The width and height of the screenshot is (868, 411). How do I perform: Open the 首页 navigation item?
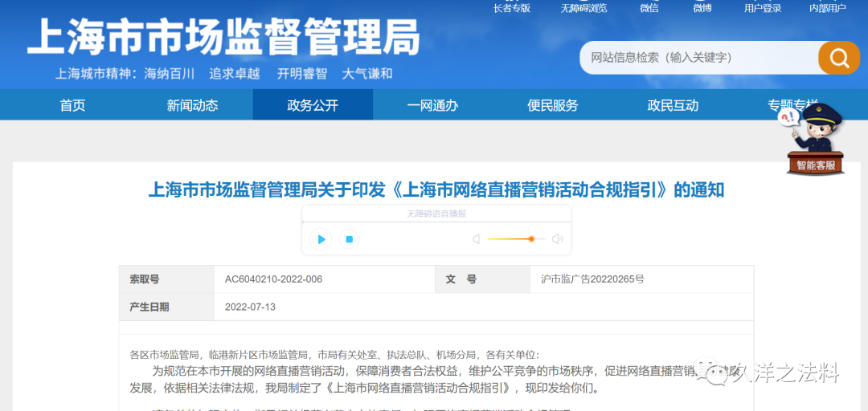(72, 105)
